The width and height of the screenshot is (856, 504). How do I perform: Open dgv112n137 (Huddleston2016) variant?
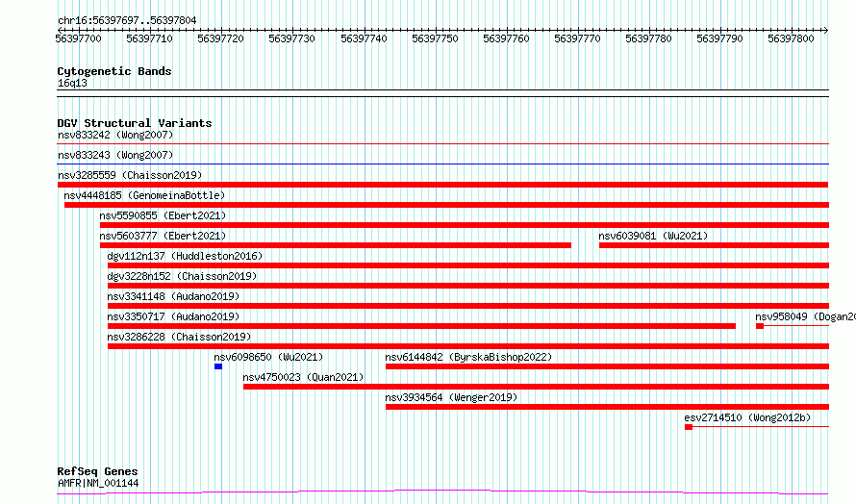185,256
